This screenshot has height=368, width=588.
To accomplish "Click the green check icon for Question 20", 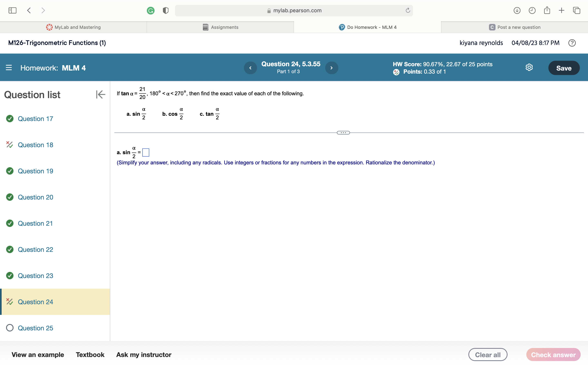I will pos(10,197).
